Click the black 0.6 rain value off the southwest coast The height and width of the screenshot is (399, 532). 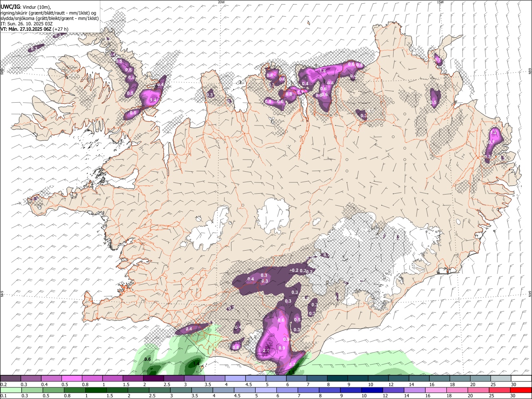(x=148, y=359)
